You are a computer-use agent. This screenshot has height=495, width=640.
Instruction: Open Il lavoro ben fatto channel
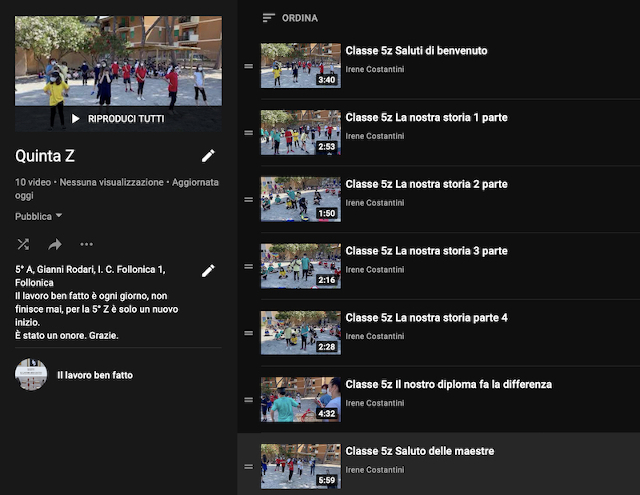coord(95,375)
